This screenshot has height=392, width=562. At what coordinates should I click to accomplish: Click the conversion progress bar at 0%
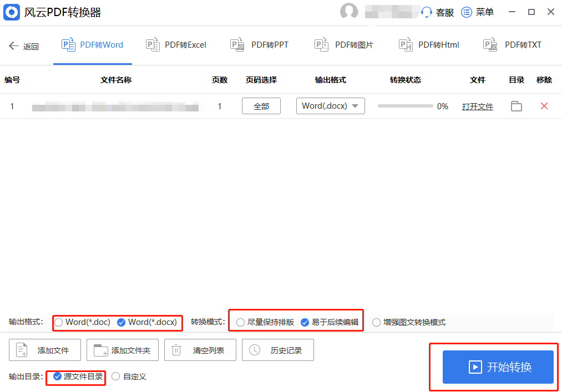(406, 106)
